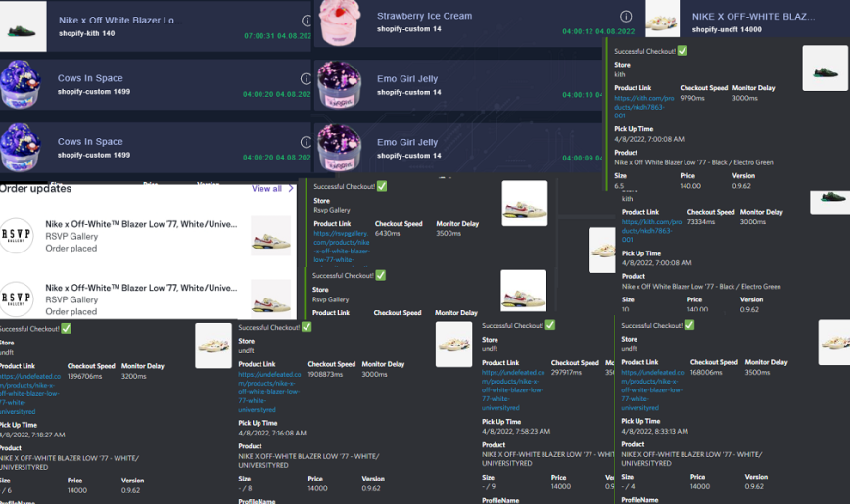
Task: Click View all in Order updates
Action: click(266, 189)
